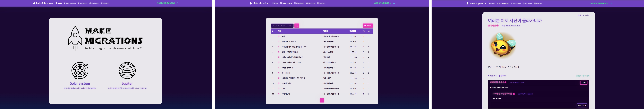
Task: Open post '이거 설마 진짜 집 지어주는건가요'
Action: tap(293, 78)
